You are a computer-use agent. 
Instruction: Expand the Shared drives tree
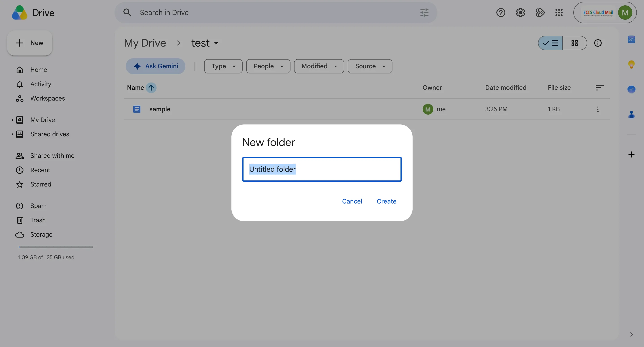[12, 134]
